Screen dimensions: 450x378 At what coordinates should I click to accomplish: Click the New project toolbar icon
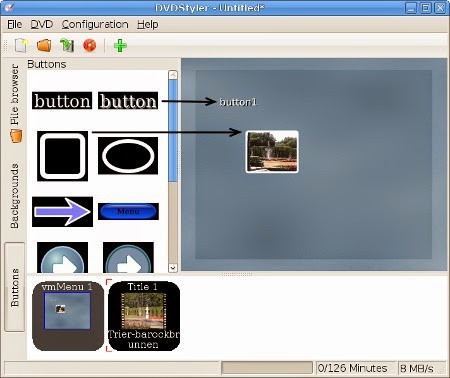click(21, 45)
